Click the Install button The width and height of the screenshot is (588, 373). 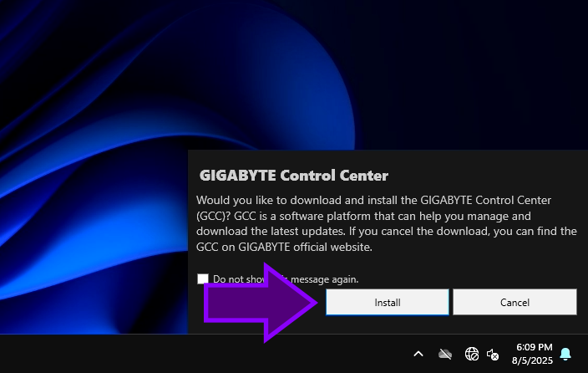pos(387,302)
